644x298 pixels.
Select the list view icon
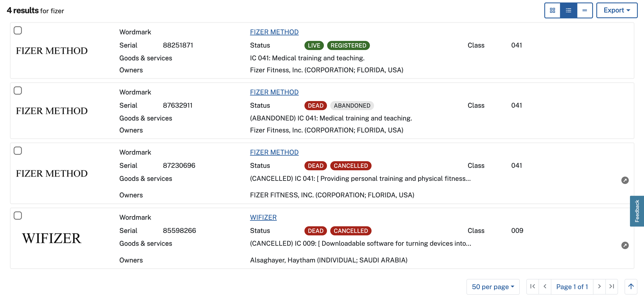(x=568, y=10)
